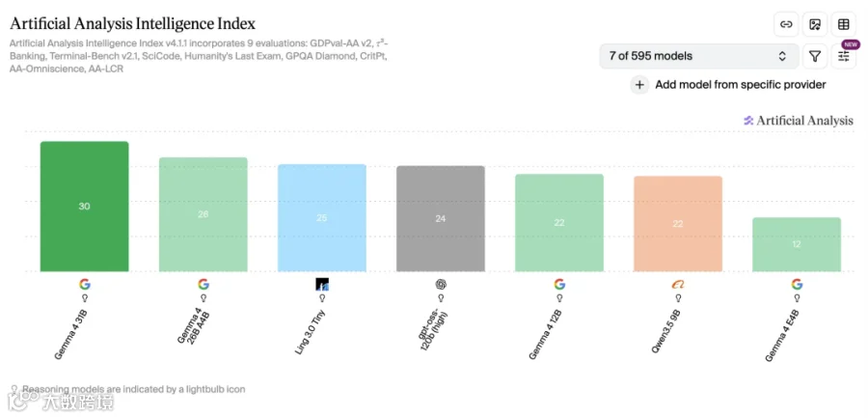868x418 pixels.
Task: Click the plus icon beside Add model
Action: tap(639, 85)
